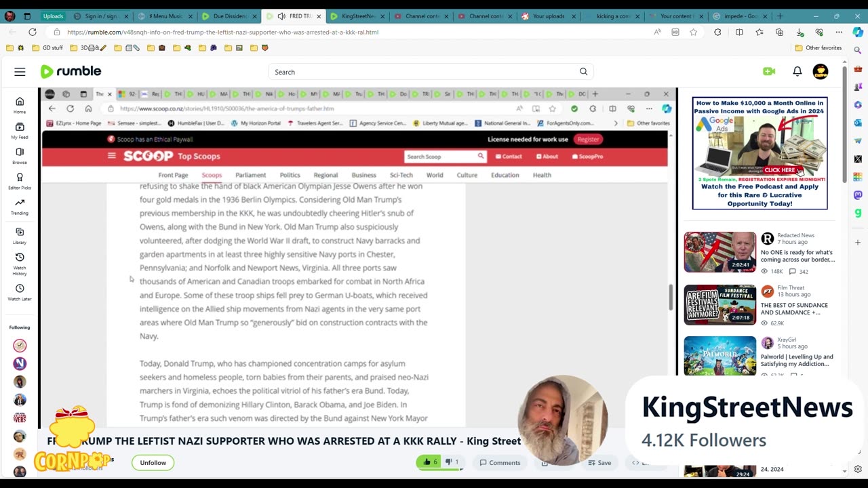Open the Film Threat channel name

791,287
